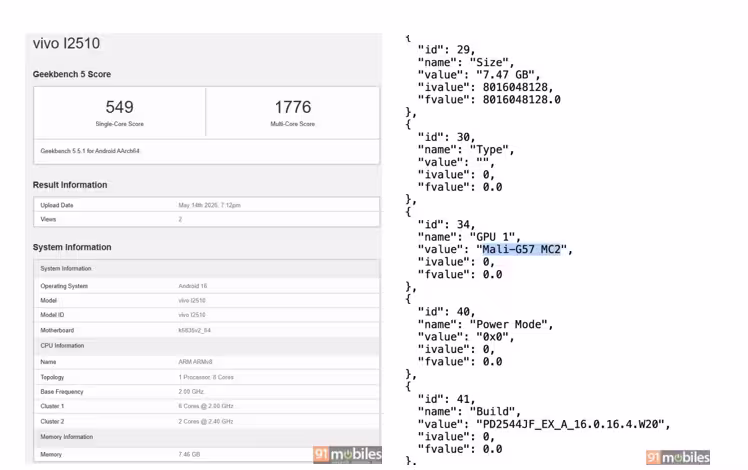748x470 pixels.
Task: Click the 'vivo I2510' page title
Action: click(66, 43)
